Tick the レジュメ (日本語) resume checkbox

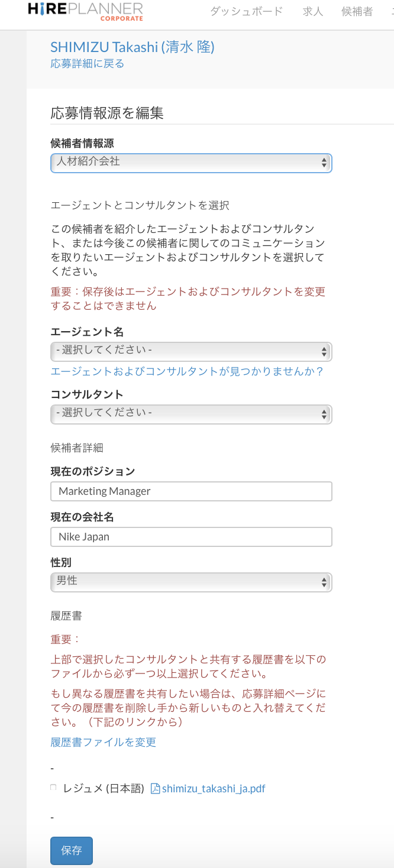click(x=53, y=788)
